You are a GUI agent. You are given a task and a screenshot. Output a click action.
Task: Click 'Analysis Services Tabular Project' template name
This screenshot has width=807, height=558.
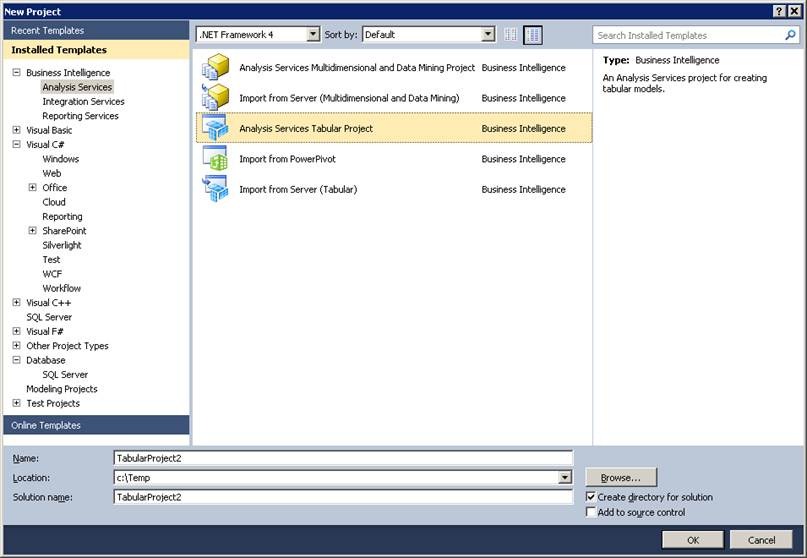[306, 128]
